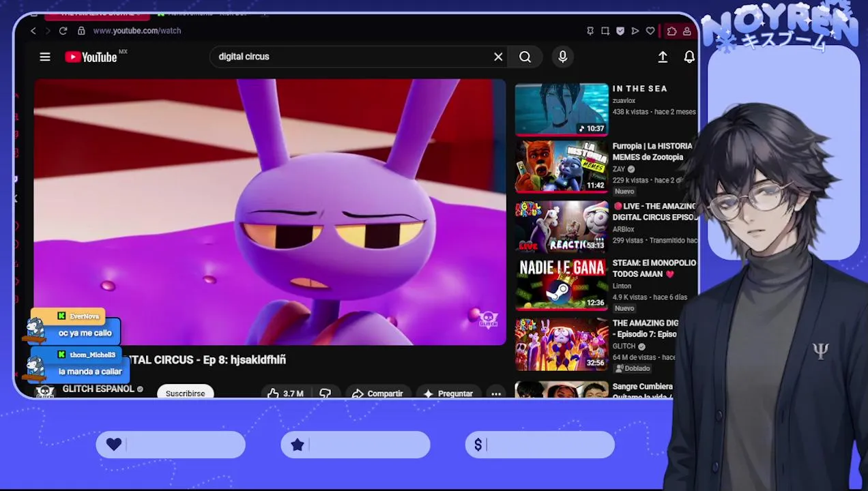The height and width of the screenshot is (491, 868).
Task: Click the GLITCH watermark in video corner
Action: (x=488, y=319)
